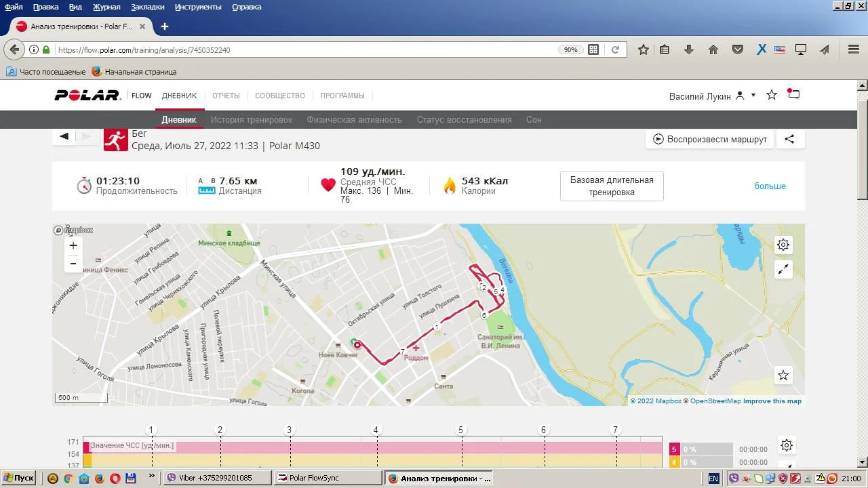Open map settings gear icon
The image size is (868, 488).
(x=783, y=245)
